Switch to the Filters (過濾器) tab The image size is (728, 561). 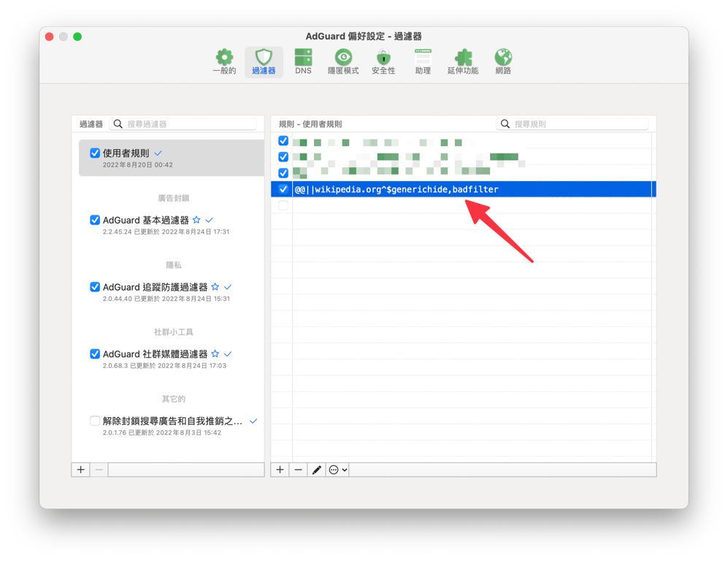coord(264,62)
